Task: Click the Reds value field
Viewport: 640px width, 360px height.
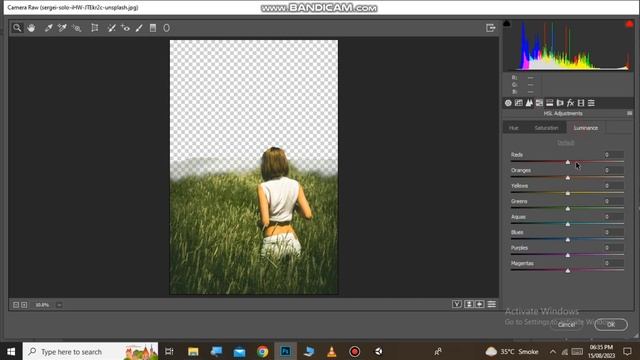Action: [613, 155]
